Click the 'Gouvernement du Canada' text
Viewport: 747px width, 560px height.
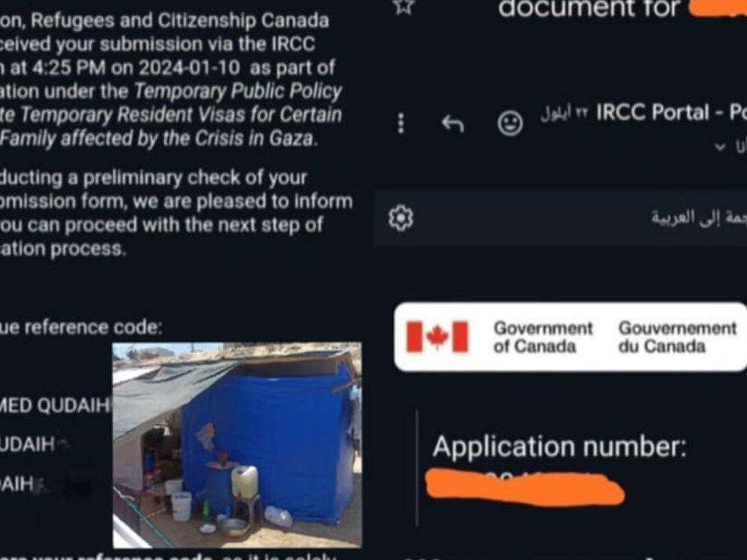point(677,337)
